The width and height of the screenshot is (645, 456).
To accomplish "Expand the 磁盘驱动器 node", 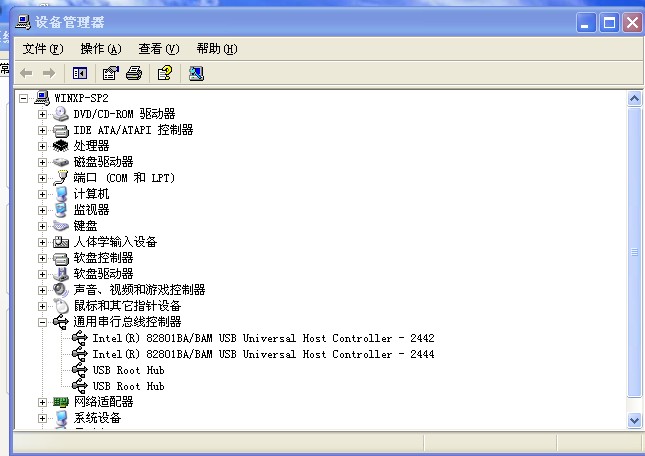I will (x=42, y=162).
